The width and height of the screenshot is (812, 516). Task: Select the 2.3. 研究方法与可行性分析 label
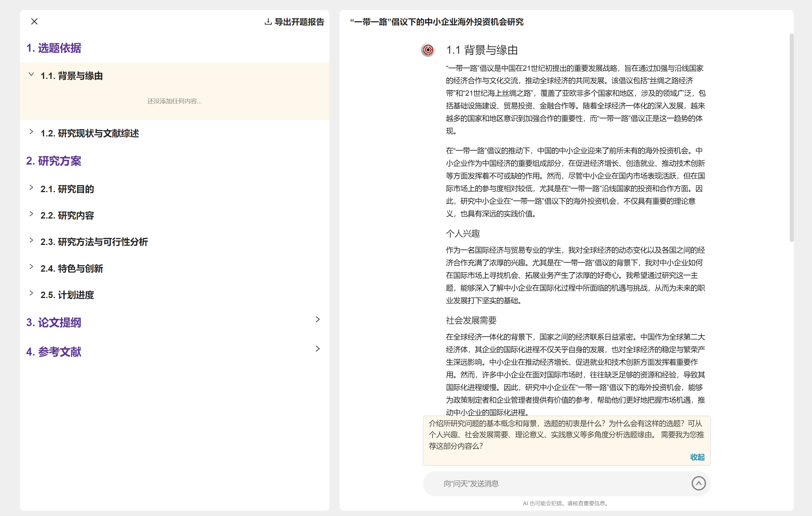(94, 242)
